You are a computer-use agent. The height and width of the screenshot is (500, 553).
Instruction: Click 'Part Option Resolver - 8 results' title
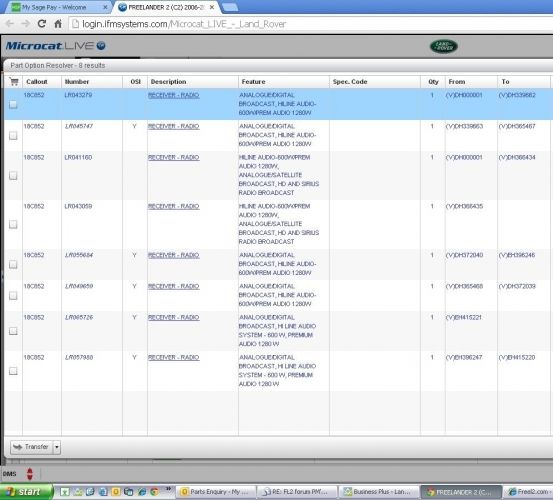[58, 65]
